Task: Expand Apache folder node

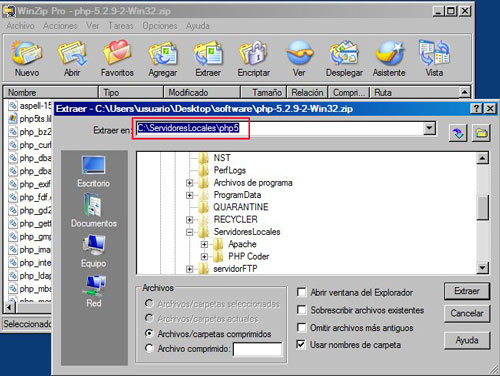Action: tap(204, 244)
